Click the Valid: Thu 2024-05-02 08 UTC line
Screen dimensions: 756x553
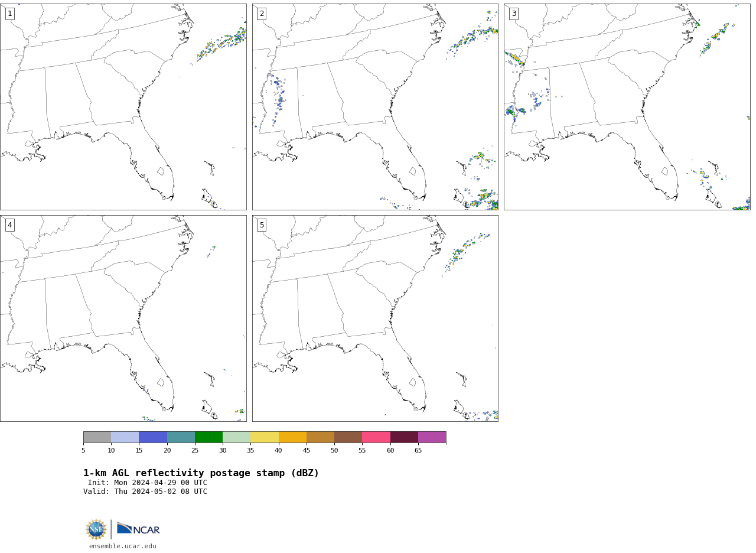pyautogui.click(x=145, y=492)
